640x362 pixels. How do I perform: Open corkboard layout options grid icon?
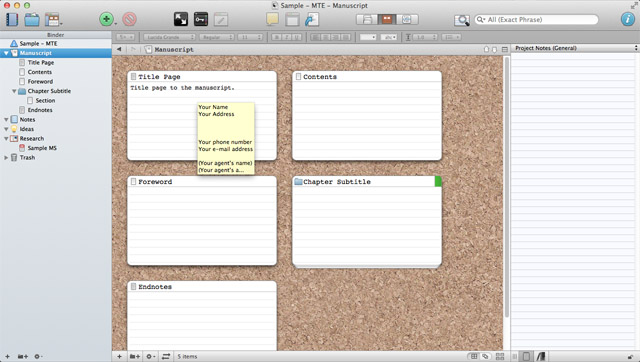tap(500, 356)
